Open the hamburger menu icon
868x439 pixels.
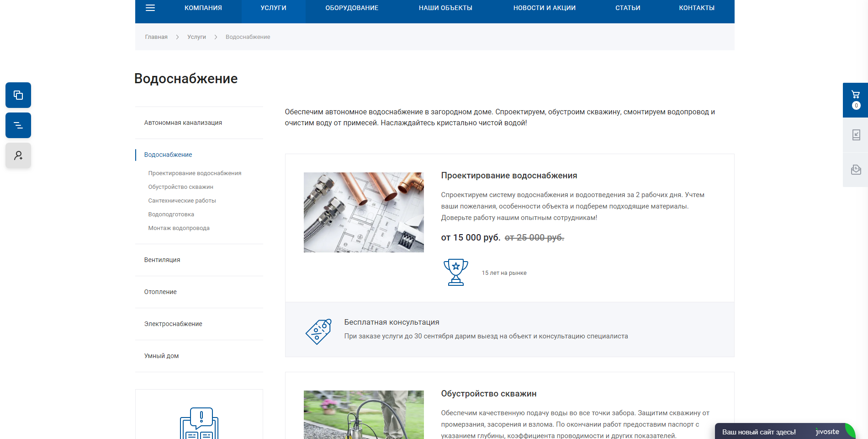click(x=150, y=8)
